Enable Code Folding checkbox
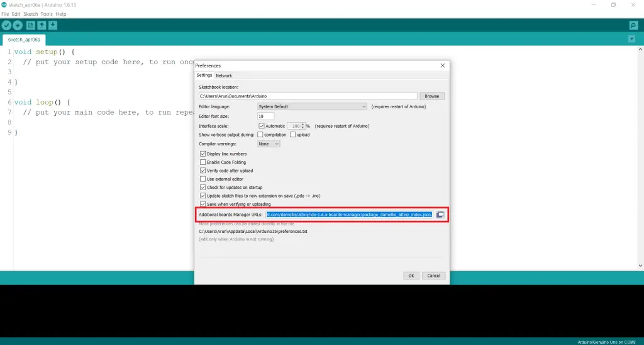Screen dimensions: 644x345 203,162
